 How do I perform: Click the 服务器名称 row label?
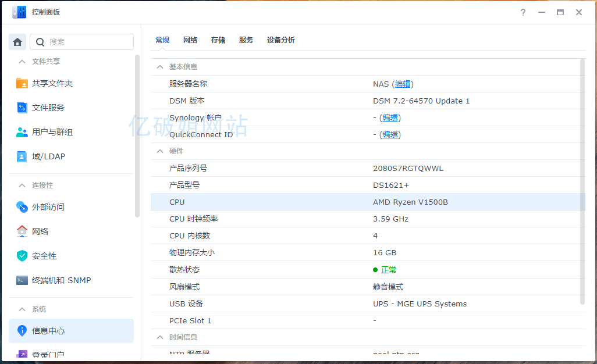pos(188,84)
